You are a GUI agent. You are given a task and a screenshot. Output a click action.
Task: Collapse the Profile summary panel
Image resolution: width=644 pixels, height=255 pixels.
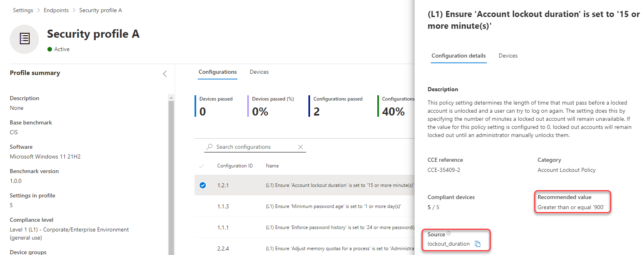[165, 73]
